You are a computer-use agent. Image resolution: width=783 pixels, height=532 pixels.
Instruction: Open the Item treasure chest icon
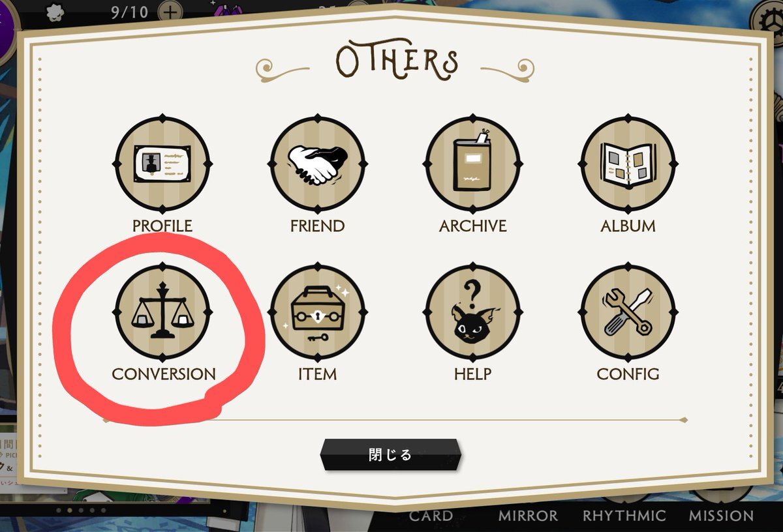coord(318,311)
